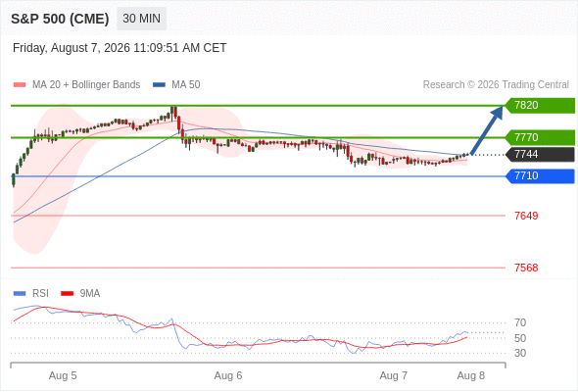Click the Aug 8 axis date
Screen dimensions: 578x392
tap(471, 375)
